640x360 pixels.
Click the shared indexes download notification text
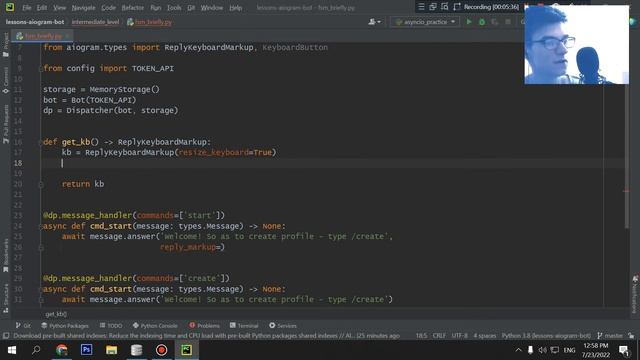[x=207, y=336]
